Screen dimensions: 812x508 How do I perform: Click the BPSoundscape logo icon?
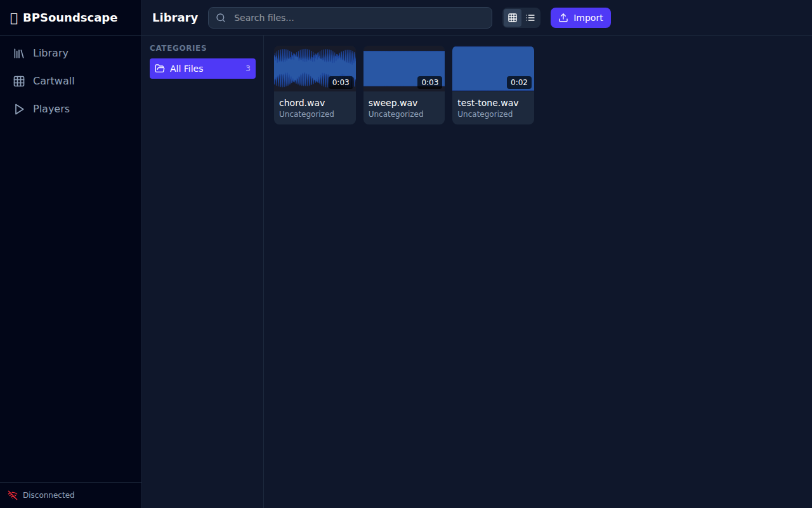(x=13, y=18)
